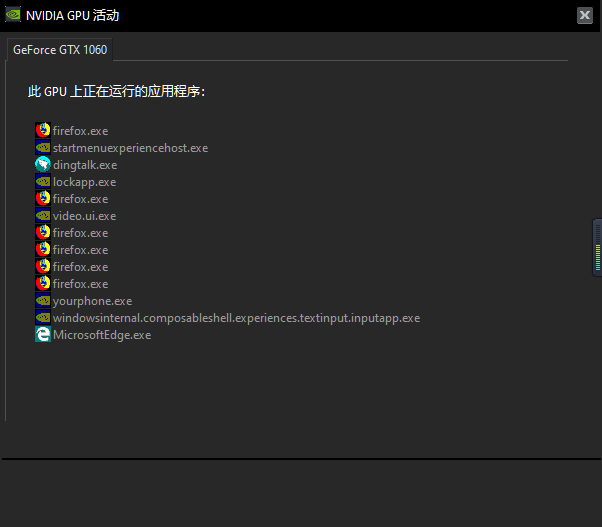The image size is (602, 527).
Task: Click the dingtalk.exe icon
Action: click(43, 165)
